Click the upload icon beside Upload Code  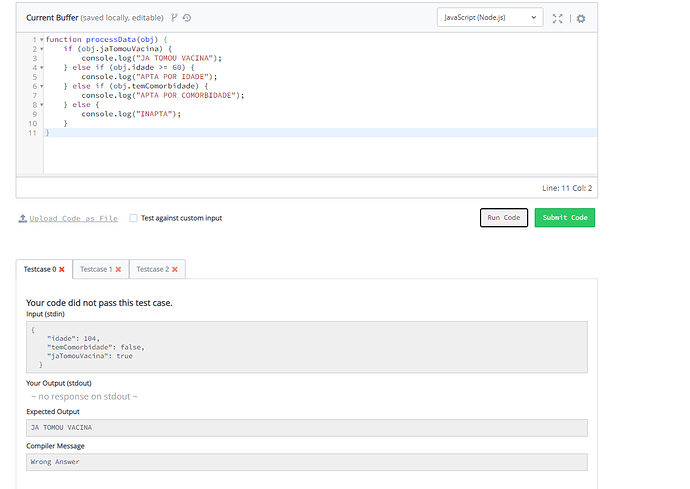[x=22, y=218]
